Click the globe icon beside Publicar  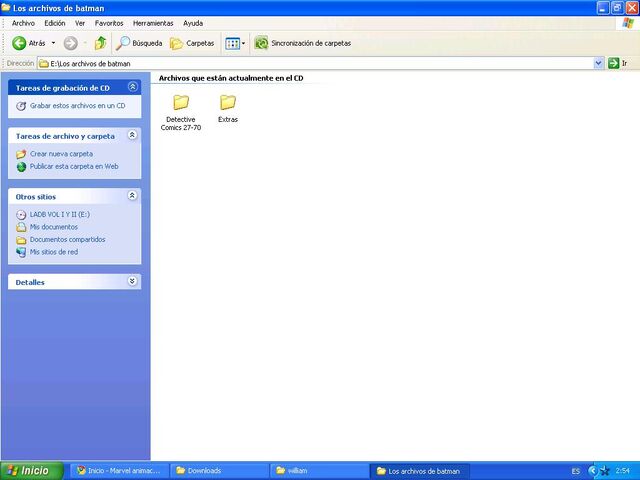[21, 167]
